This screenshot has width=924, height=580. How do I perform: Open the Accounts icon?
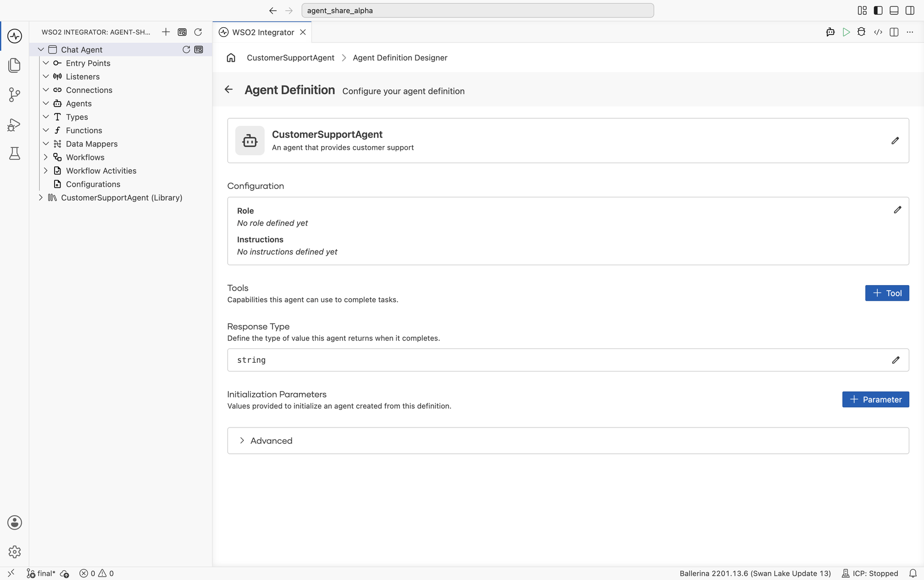14,522
